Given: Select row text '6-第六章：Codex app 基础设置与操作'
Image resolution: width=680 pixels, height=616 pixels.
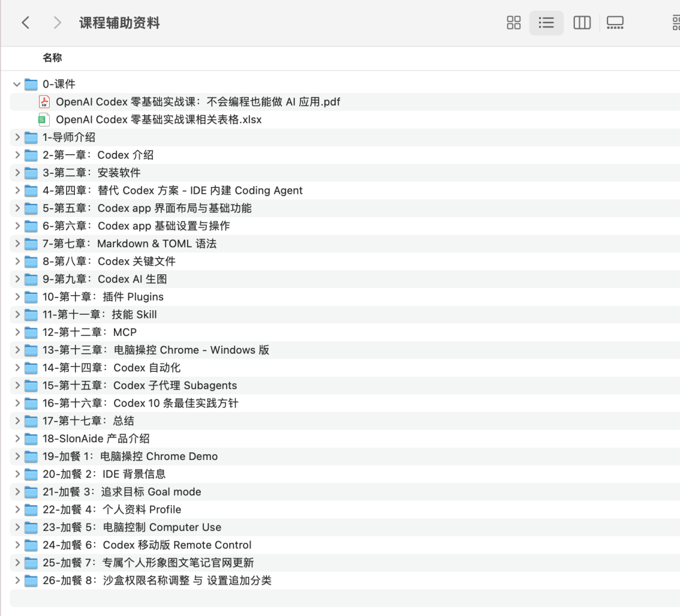Looking at the screenshot, I should click(136, 226).
